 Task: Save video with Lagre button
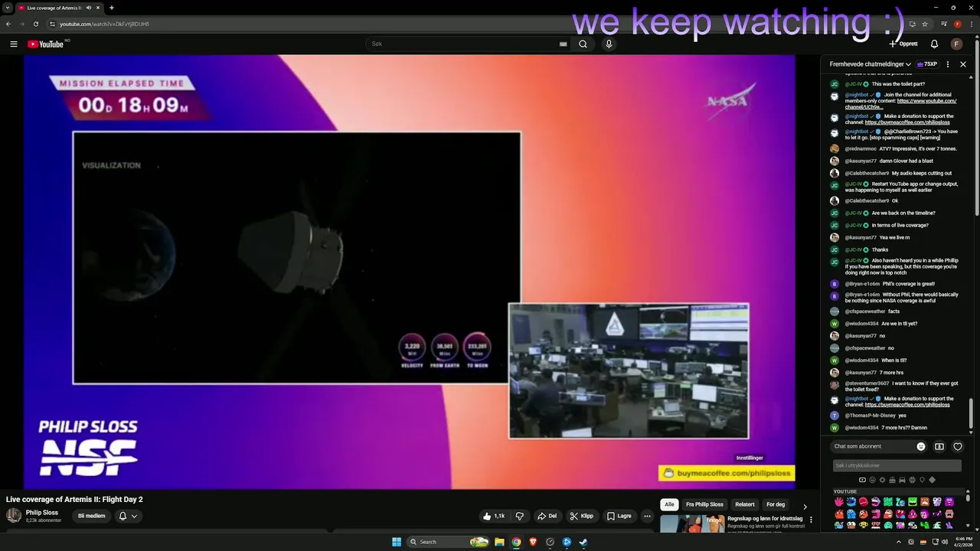click(619, 516)
